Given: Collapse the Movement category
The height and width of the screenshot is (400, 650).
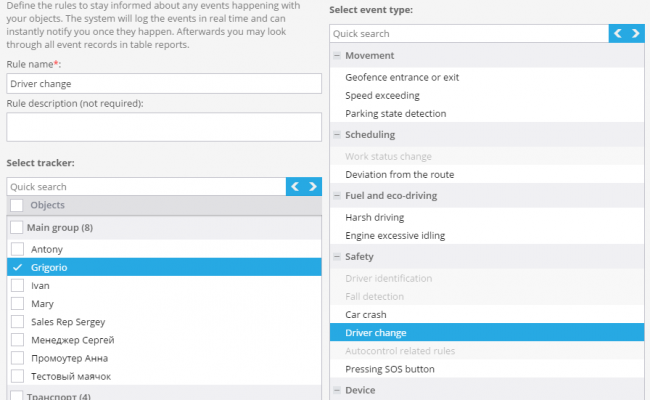Looking at the screenshot, I should 337,56.
